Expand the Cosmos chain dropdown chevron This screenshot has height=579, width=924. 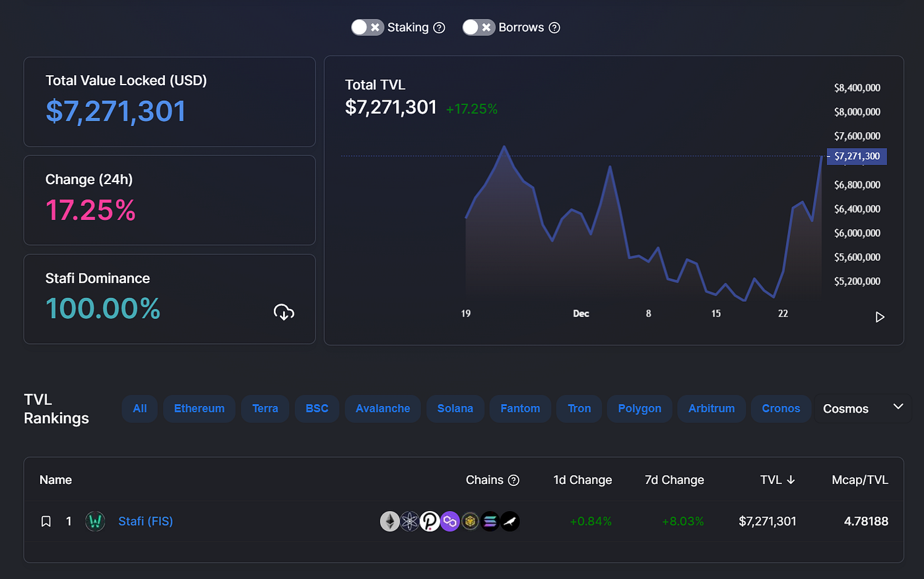(x=898, y=407)
